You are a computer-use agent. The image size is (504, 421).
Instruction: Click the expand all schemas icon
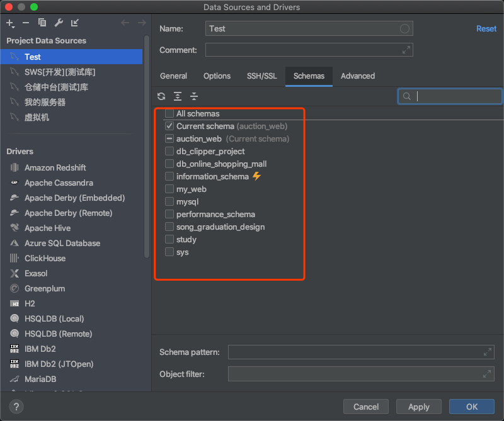[178, 96]
